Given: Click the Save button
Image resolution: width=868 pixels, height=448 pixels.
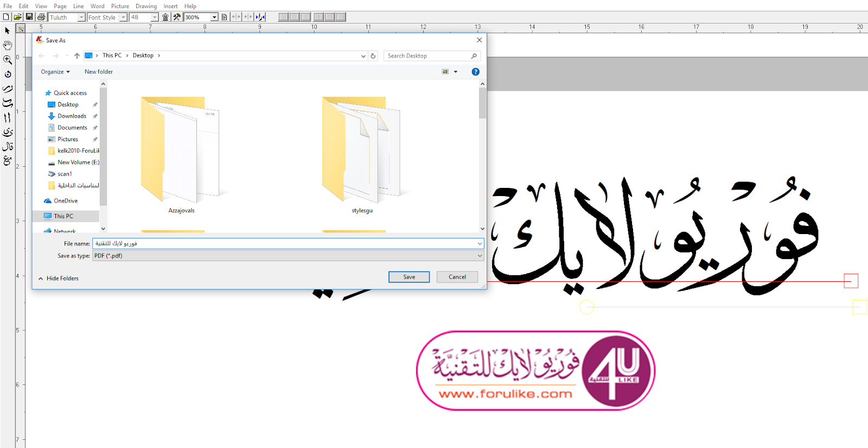Looking at the screenshot, I should (x=409, y=277).
